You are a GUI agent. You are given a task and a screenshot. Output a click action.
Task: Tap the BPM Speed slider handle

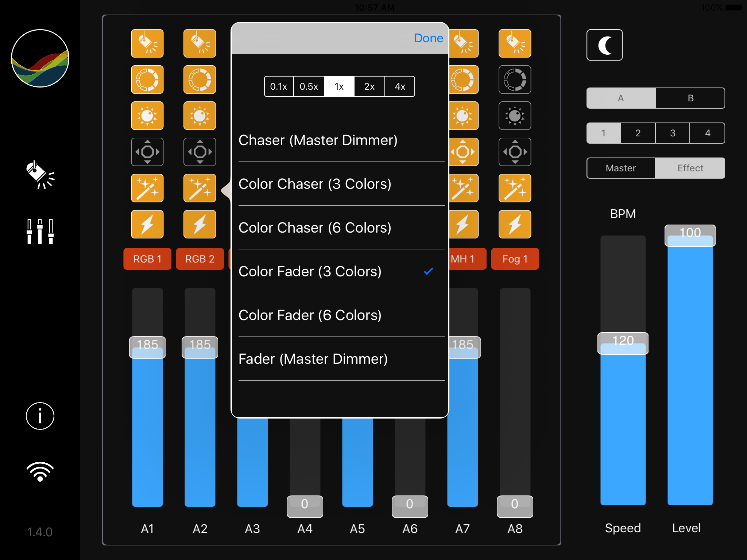(x=623, y=343)
